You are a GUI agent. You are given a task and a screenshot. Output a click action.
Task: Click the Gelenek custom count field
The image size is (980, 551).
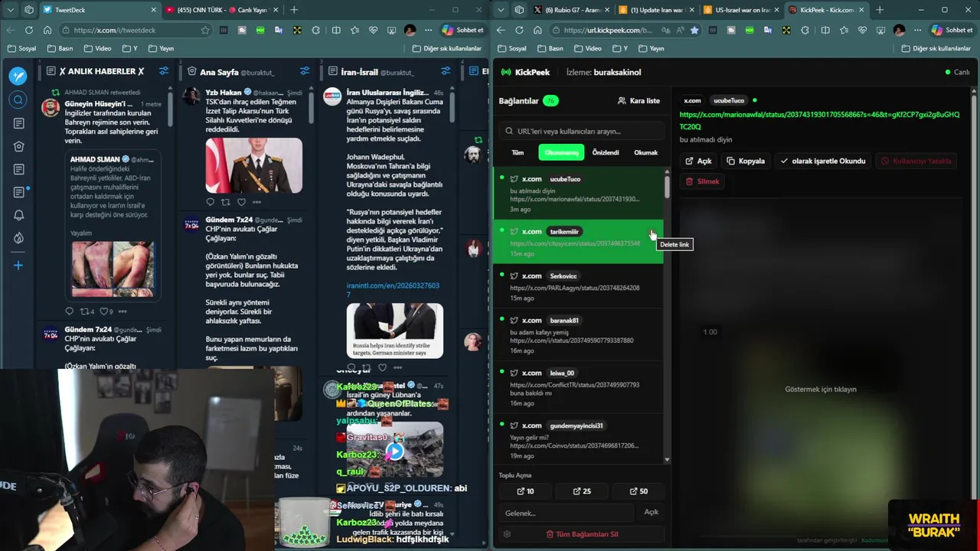tap(566, 512)
